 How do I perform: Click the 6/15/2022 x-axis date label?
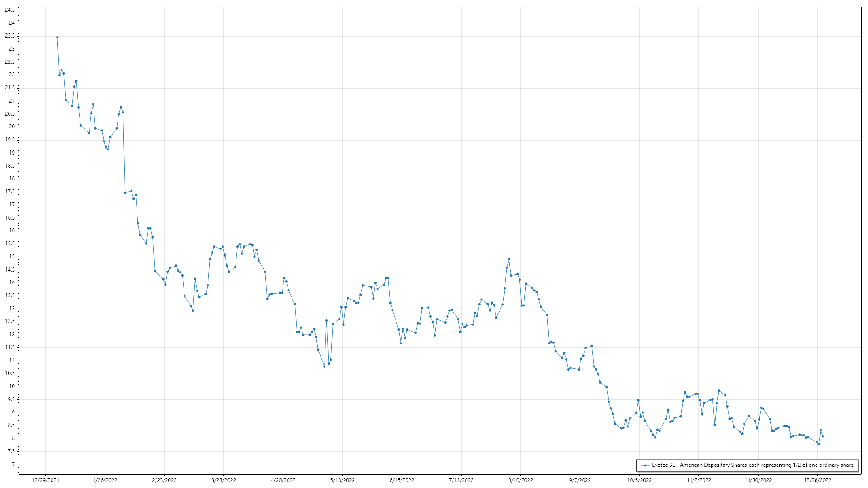(402, 480)
